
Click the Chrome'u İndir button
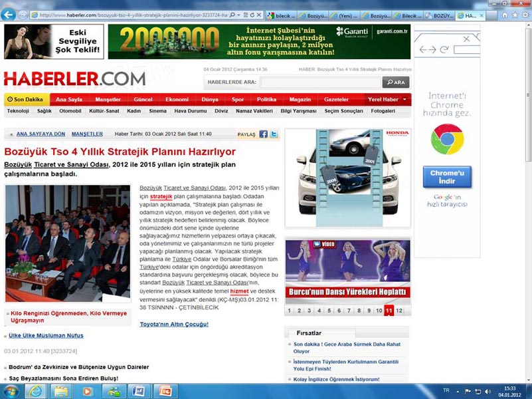(x=447, y=177)
